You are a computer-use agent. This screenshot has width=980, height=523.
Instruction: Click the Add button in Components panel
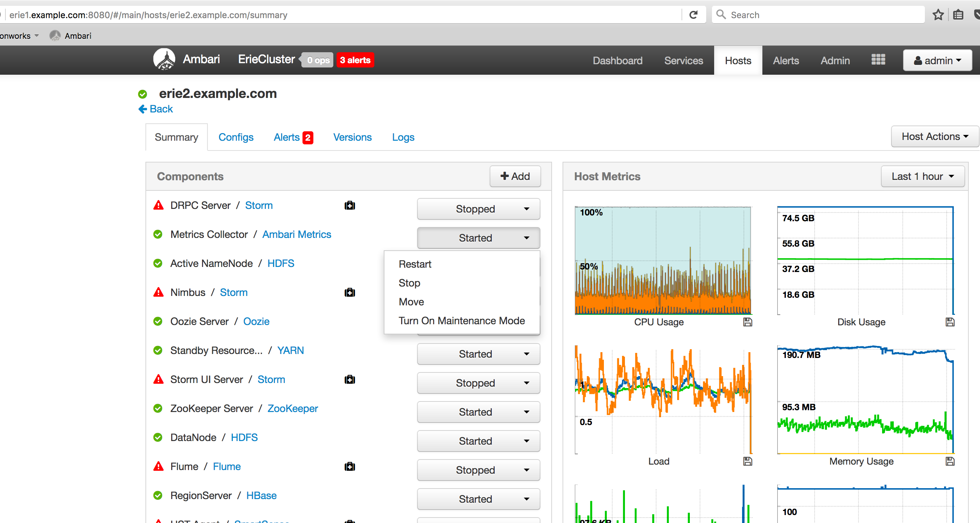[x=515, y=176]
